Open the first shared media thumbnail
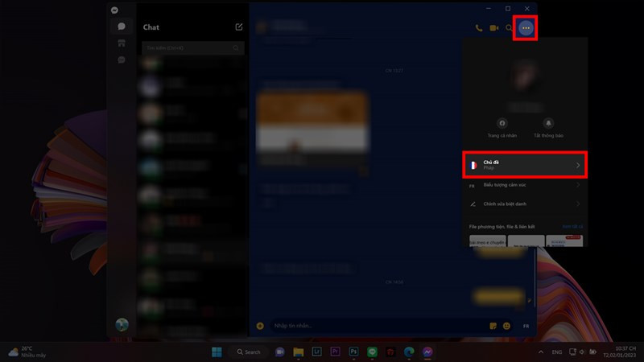The width and height of the screenshot is (644, 362). click(x=487, y=241)
